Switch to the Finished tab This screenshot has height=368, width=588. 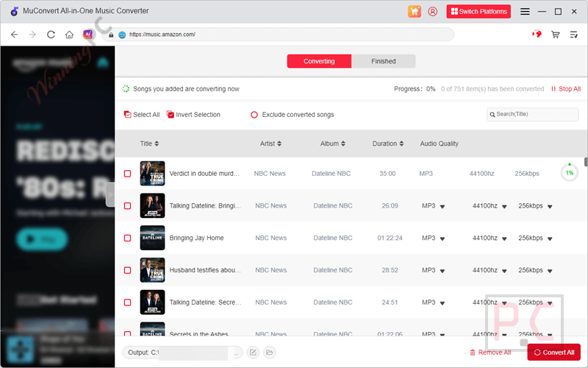point(383,61)
